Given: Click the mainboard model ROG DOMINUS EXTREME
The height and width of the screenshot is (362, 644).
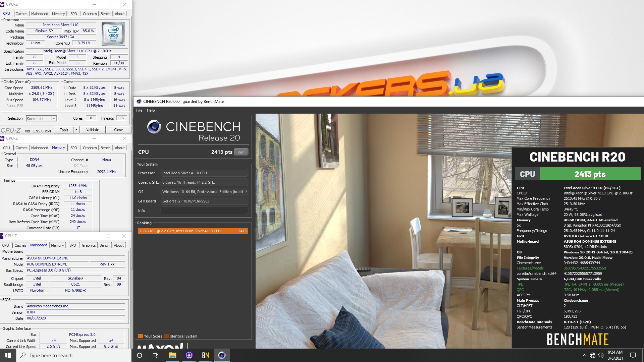Looking at the screenshot, I should pyautogui.click(x=57, y=264).
